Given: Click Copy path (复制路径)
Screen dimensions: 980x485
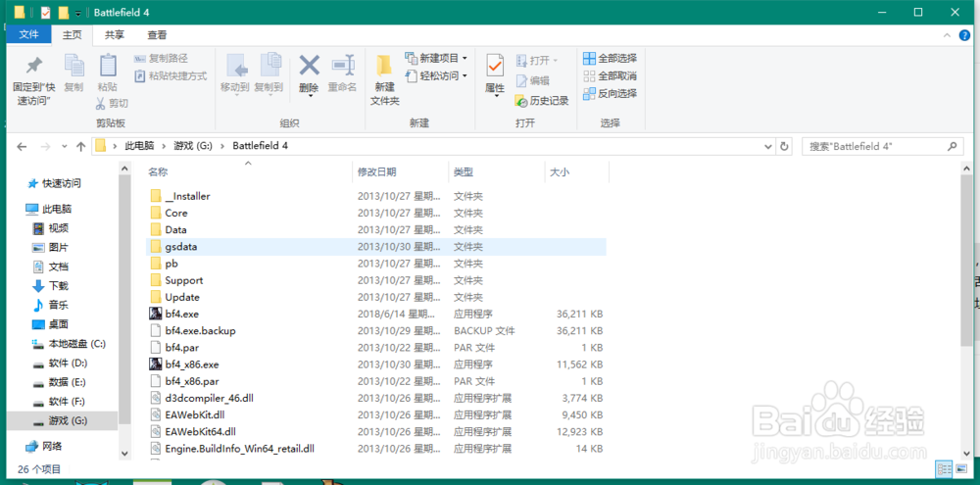Looking at the screenshot, I should point(162,59).
